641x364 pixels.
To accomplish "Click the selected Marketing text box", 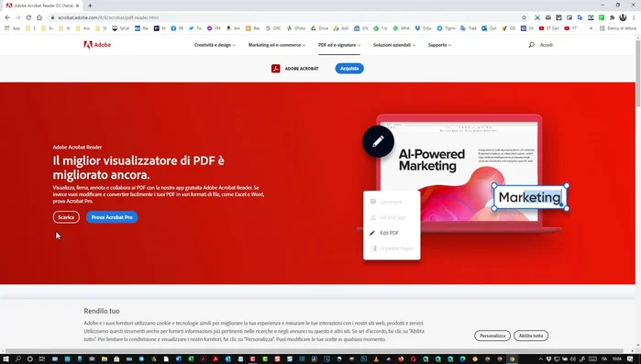I will [x=530, y=197].
